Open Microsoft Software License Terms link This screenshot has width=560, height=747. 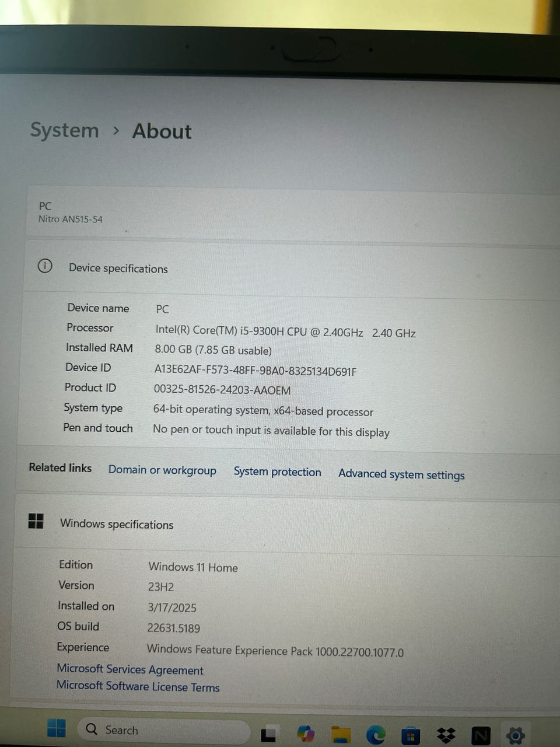(x=138, y=686)
